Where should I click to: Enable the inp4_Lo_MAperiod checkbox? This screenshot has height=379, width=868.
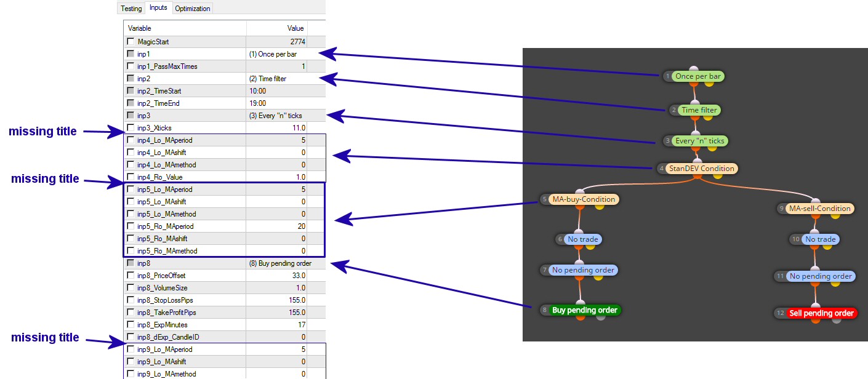(131, 140)
